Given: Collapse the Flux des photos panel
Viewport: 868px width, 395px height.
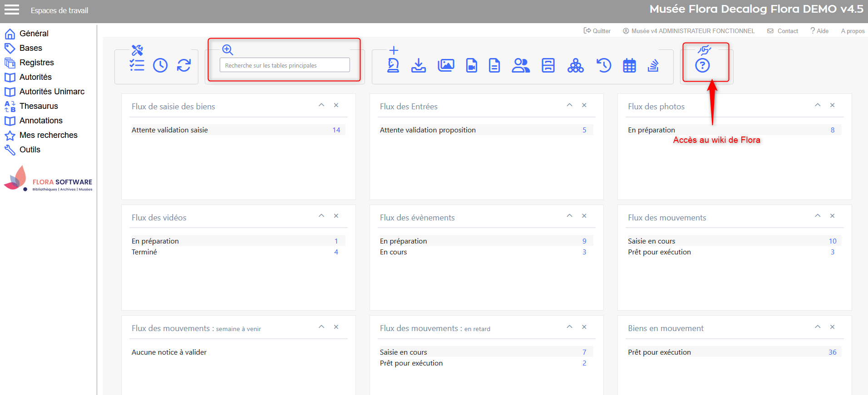Looking at the screenshot, I should (x=818, y=105).
